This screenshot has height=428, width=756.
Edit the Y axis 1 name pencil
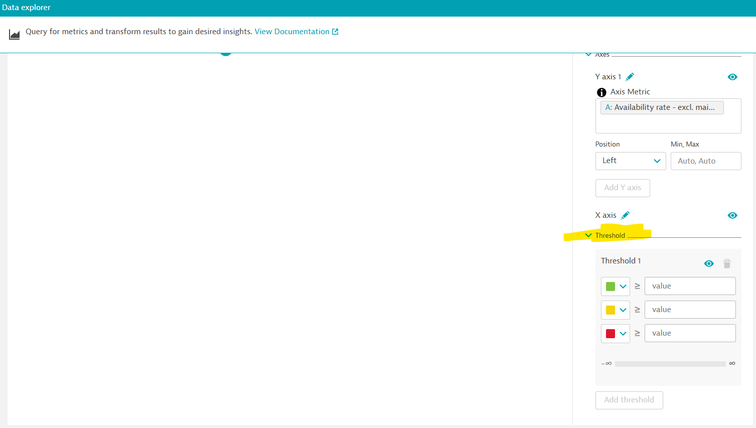[630, 77]
